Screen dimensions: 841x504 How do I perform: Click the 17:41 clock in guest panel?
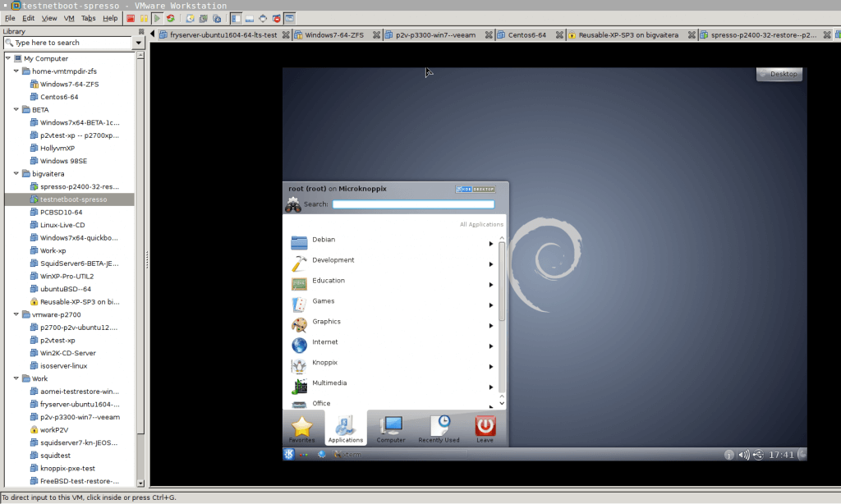[x=781, y=455]
